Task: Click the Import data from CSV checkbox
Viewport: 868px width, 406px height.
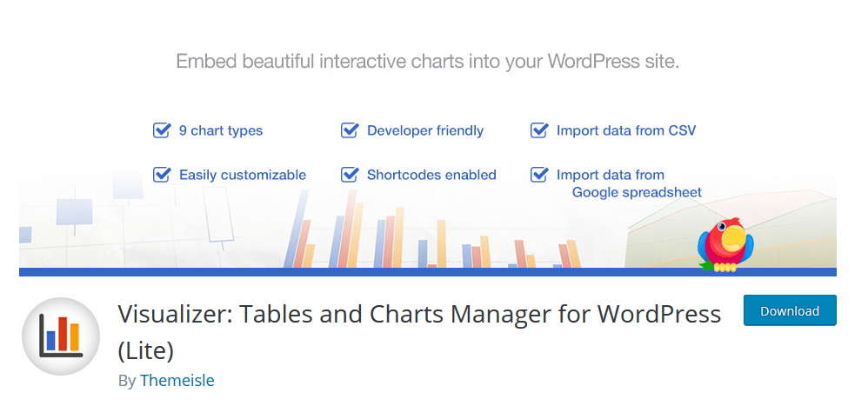Action: pyautogui.click(x=539, y=130)
